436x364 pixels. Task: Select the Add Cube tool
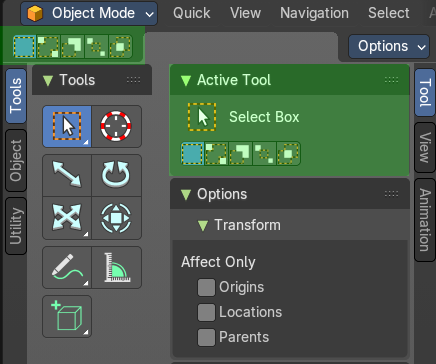pos(67,316)
